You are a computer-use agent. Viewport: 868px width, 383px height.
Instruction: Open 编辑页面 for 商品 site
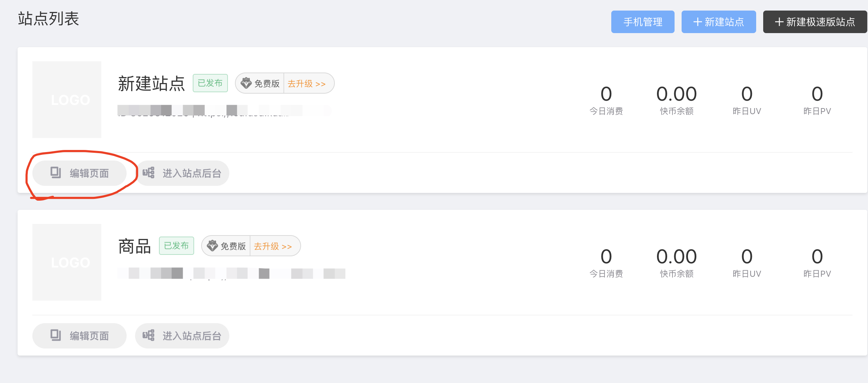point(79,335)
